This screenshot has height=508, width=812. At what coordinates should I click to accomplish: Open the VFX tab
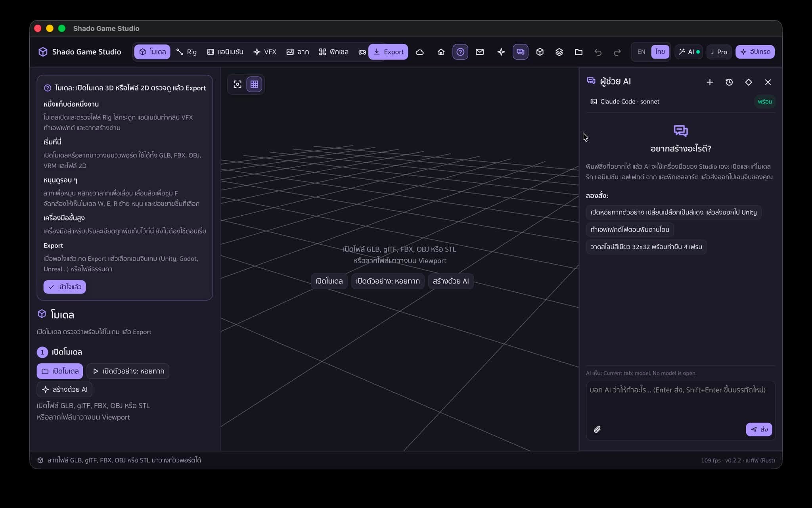click(x=265, y=52)
